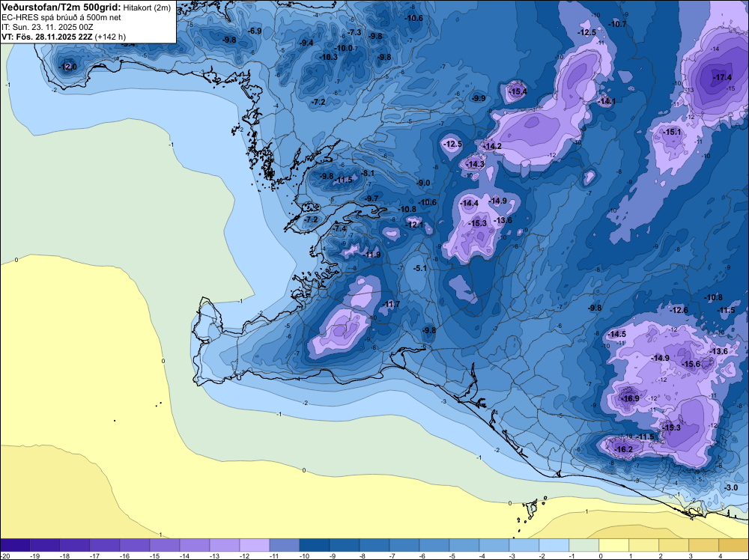Click the -9.9 temperature value
Image resolution: width=749 pixels, height=560 pixels.
(479, 98)
